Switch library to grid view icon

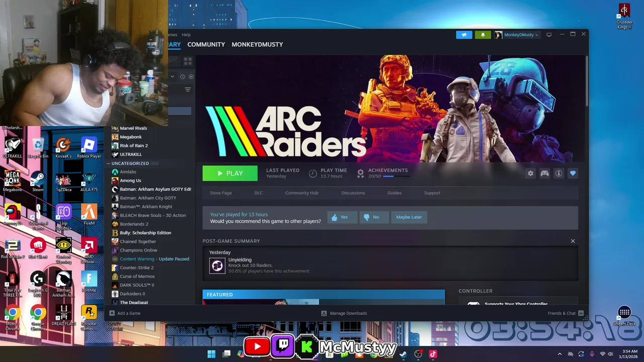188,61
